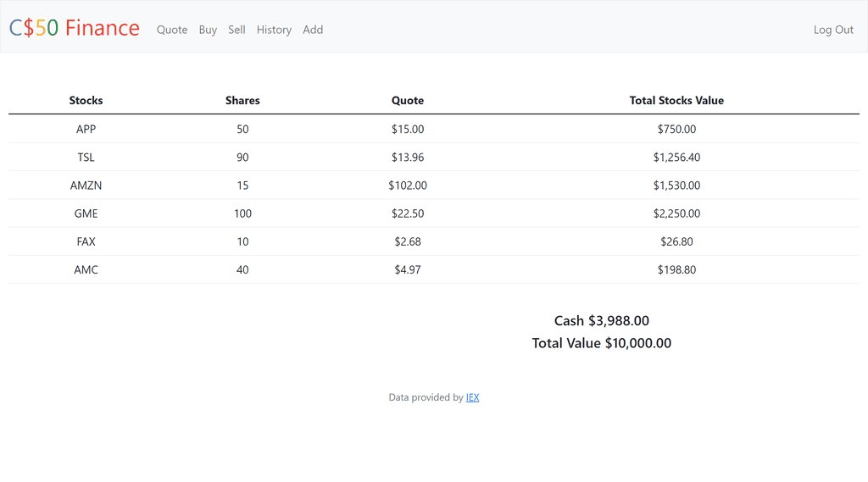Click the Stocks column header
868x482 pixels.
pos(86,100)
